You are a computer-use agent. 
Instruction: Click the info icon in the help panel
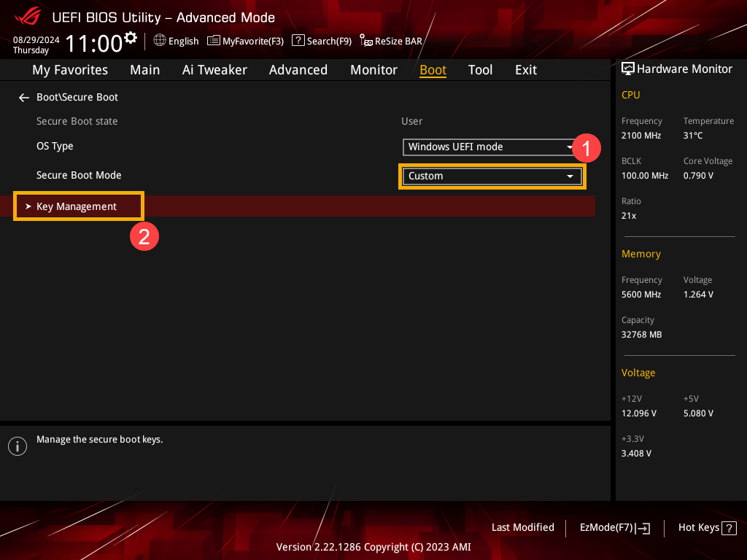[17, 446]
